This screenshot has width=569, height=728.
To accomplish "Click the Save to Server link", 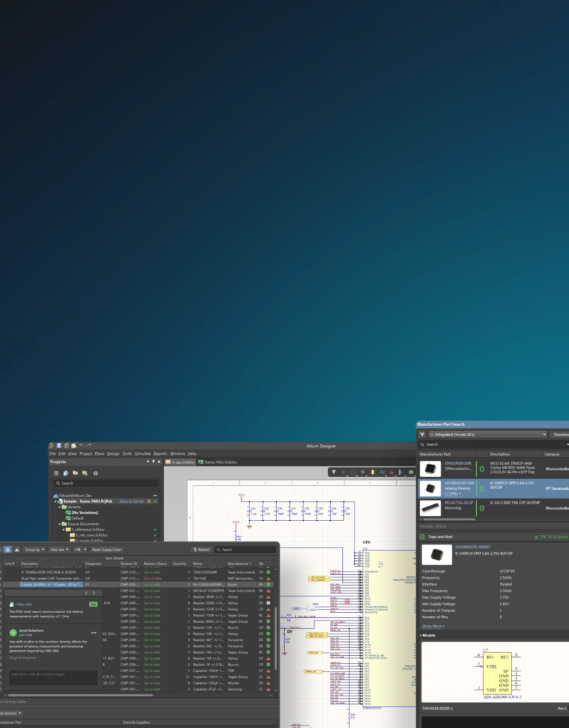I will pyautogui.click(x=132, y=502).
